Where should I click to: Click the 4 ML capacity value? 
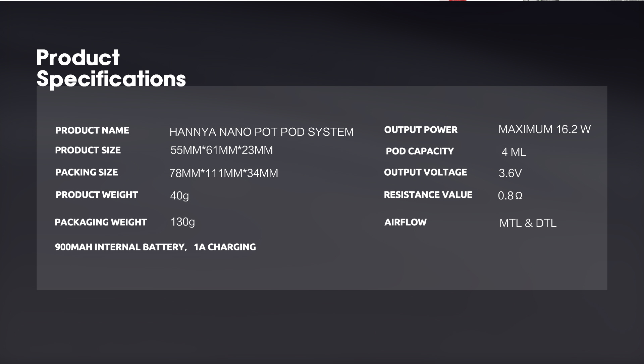pos(514,152)
